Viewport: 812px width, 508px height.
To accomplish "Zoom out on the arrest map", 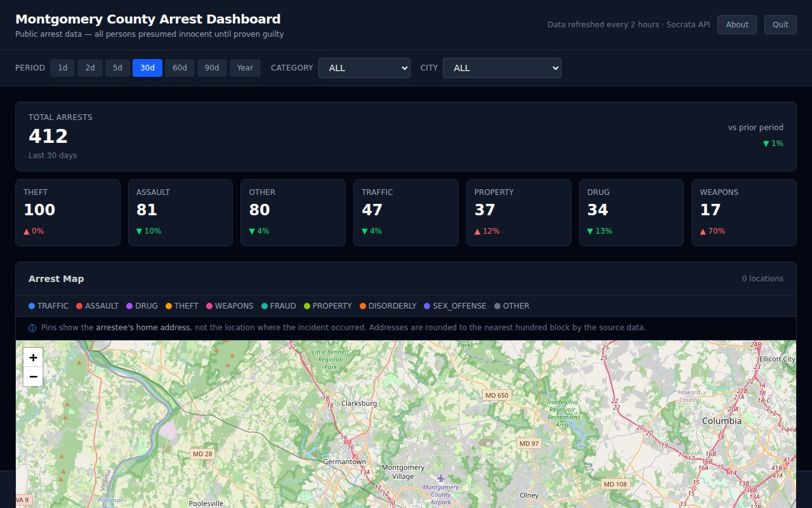I will pyautogui.click(x=33, y=377).
